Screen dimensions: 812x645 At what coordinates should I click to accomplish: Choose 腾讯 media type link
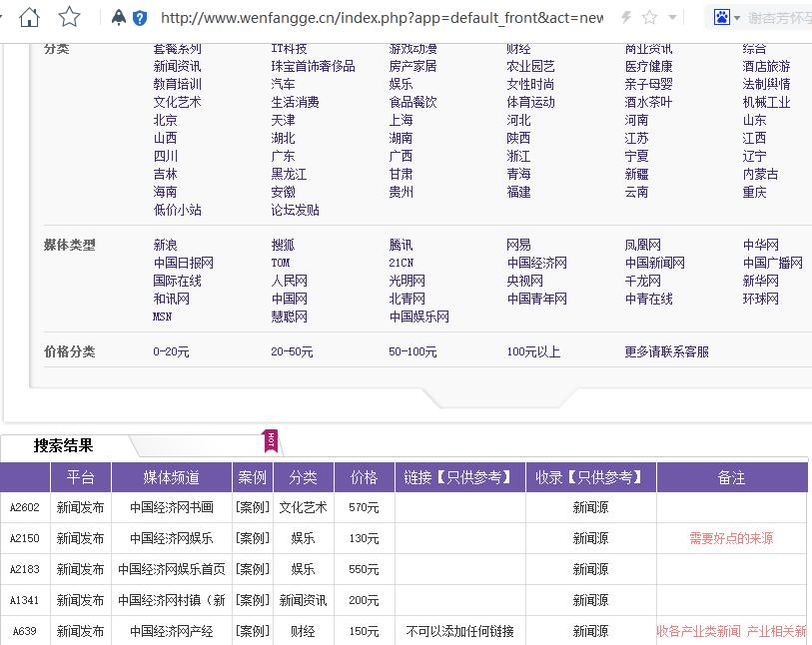pyautogui.click(x=401, y=245)
